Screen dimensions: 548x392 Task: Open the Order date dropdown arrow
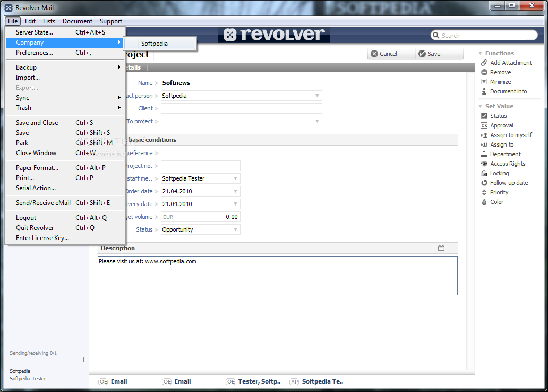235,191
